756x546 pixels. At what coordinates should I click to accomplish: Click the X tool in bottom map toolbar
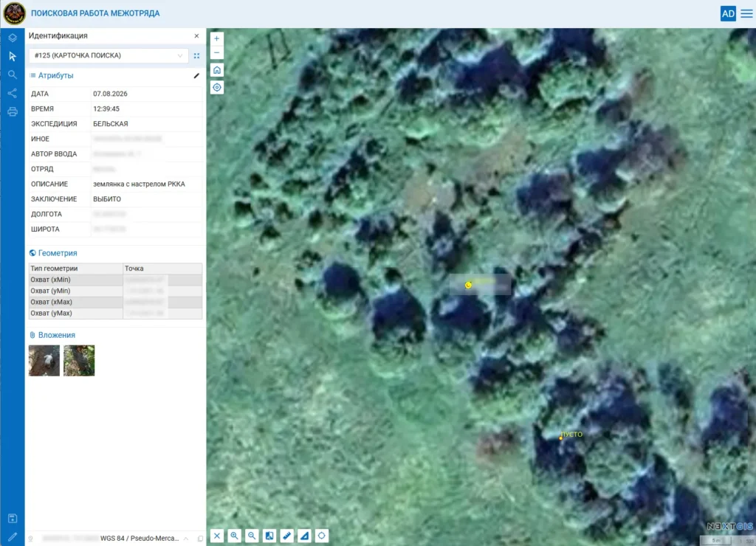tap(217, 536)
